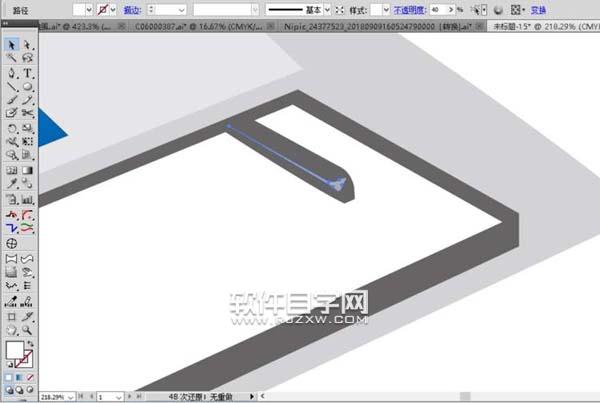Open the 样式 graphic style dropdown
600x403 pixels.
[386, 10]
